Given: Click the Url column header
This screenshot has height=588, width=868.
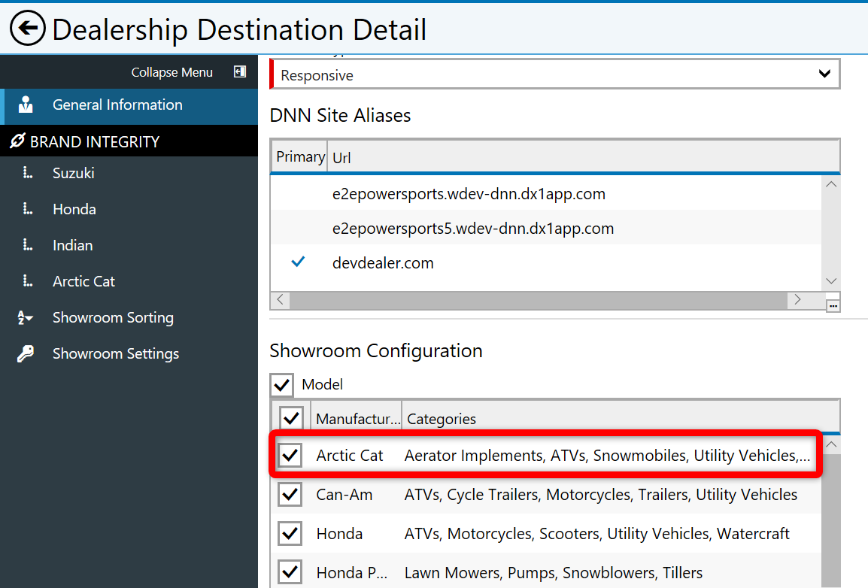Looking at the screenshot, I should (x=584, y=157).
